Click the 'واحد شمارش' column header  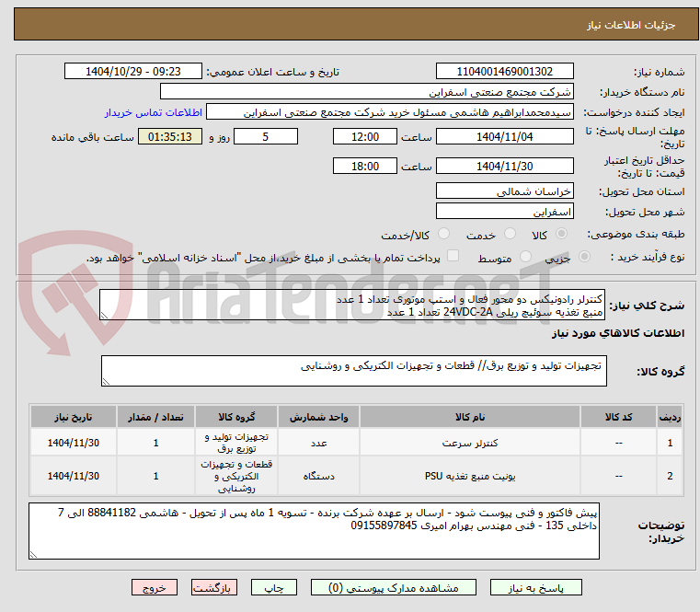(x=319, y=417)
